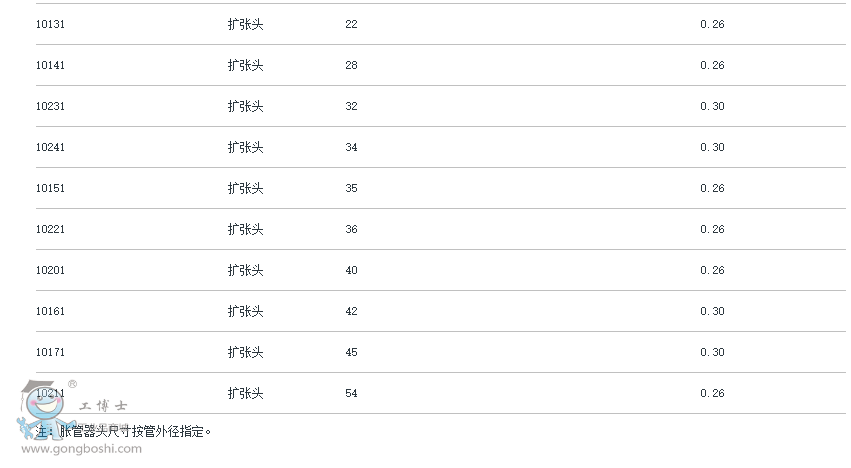851x468 pixels.
Task: Click the 10221 model entry
Action: pyautogui.click(x=50, y=229)
